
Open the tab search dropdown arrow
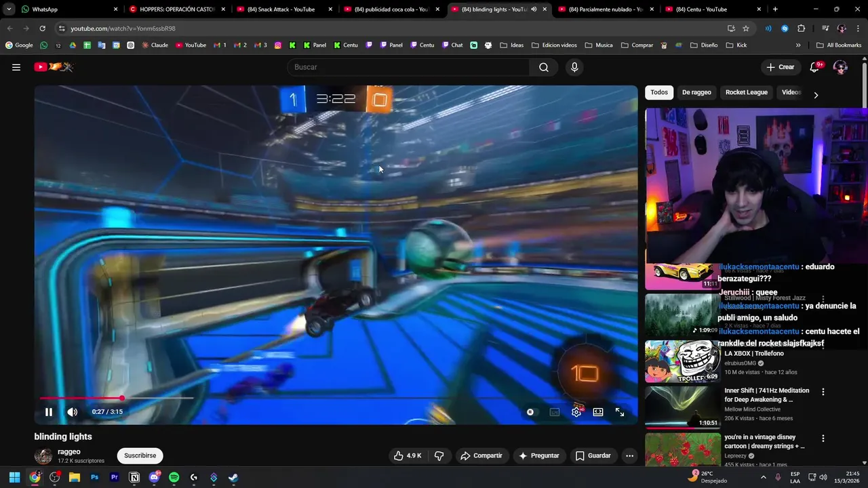8,9
